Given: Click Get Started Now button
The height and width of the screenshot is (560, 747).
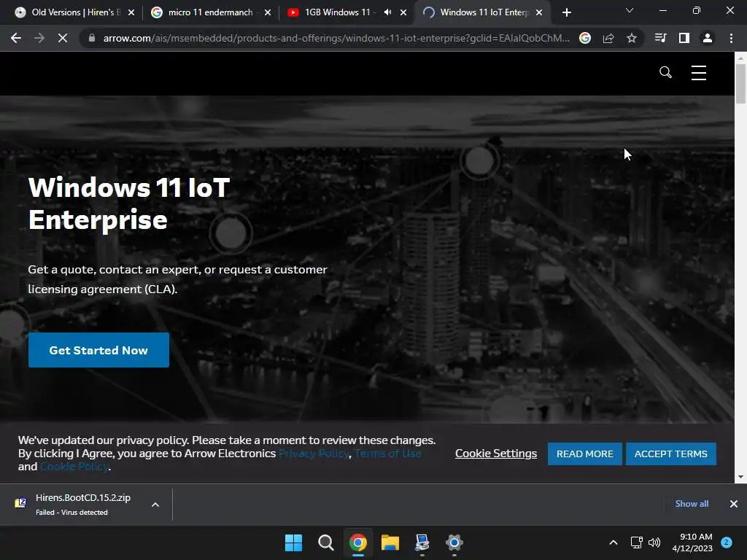Looking at the screenshot, I should [98, 350].
